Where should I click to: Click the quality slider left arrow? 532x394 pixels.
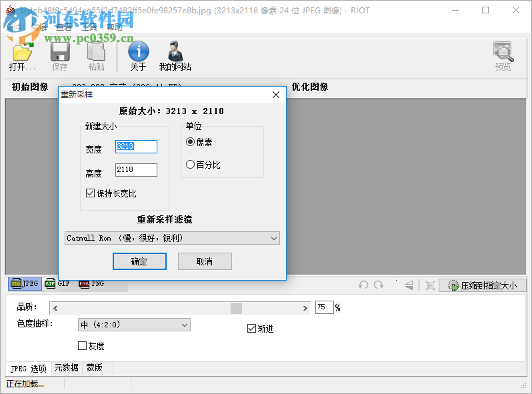click(x=55, y=308)
